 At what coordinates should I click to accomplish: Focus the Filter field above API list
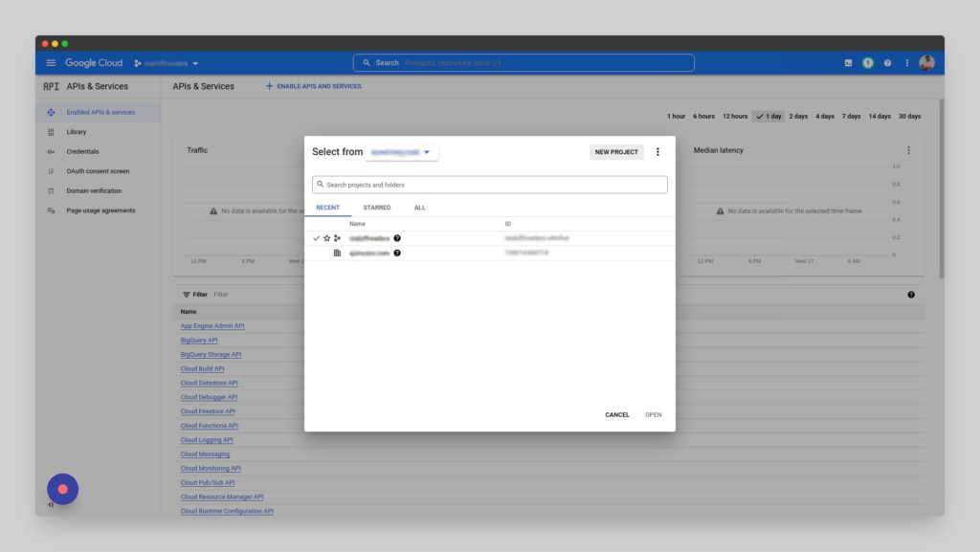pyautogui.click(x=221, y=295)
